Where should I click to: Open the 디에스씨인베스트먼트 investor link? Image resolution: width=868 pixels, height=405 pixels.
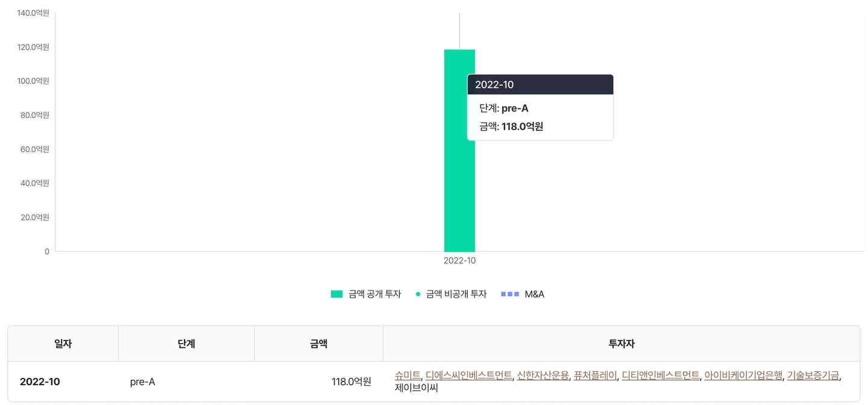tap(468, 375)
